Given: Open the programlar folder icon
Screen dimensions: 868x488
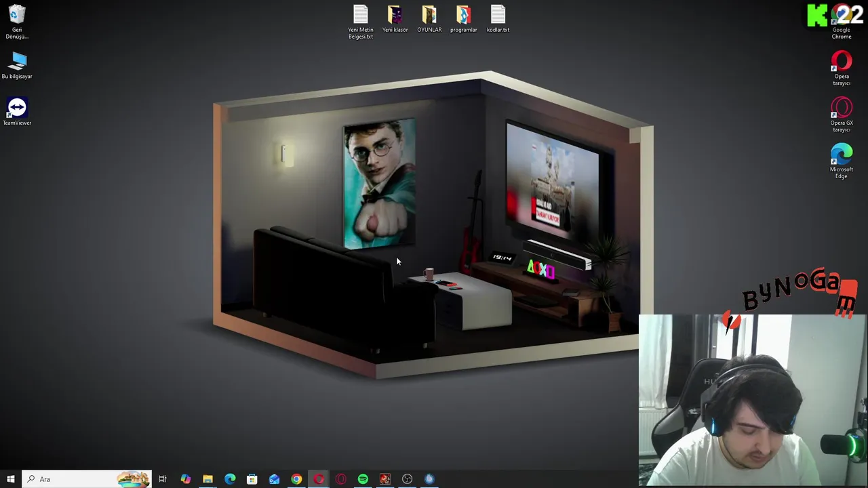Looking at the screenshot, I should pyautogui.click(x=464, y=19).
